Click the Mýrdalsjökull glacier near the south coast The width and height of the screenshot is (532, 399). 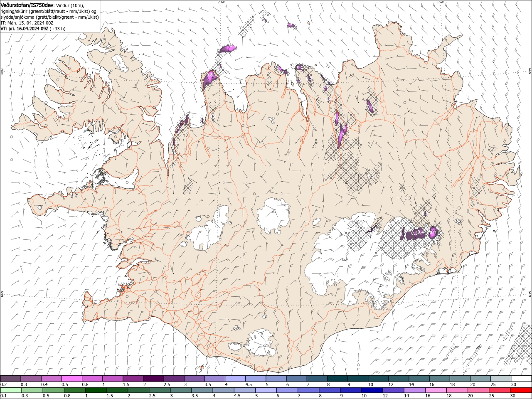tap(259, 344)
